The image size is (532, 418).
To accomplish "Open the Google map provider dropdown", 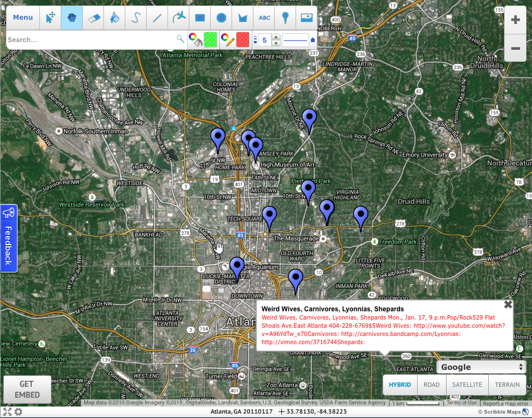I will coord(481,367).
